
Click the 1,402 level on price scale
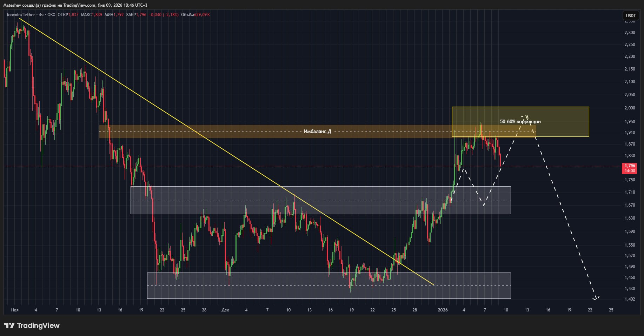click(630, 299)
